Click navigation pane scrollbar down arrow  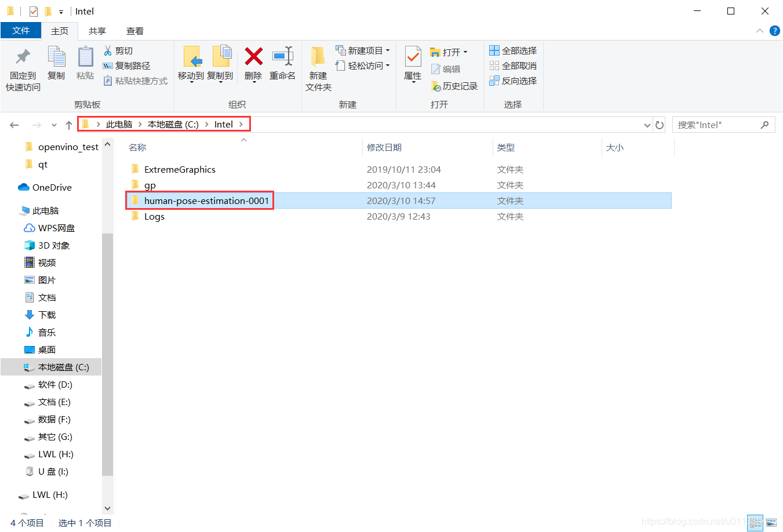[x=107, y=508]
